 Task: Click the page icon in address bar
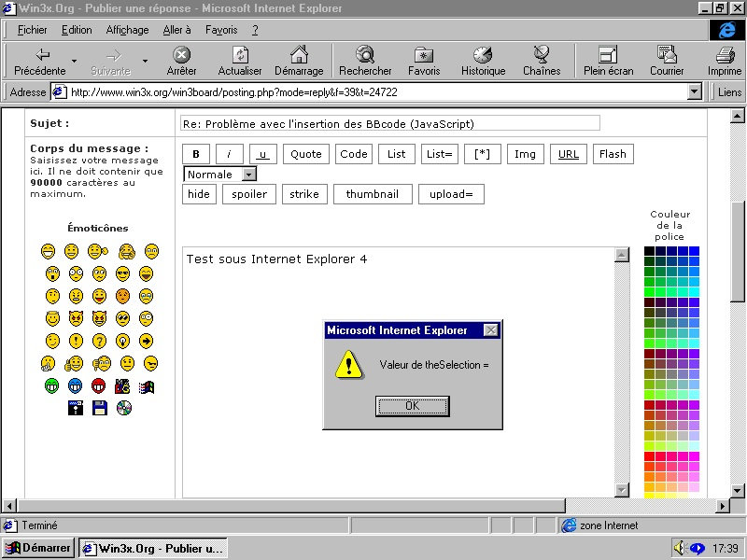[x=59, y=91]
